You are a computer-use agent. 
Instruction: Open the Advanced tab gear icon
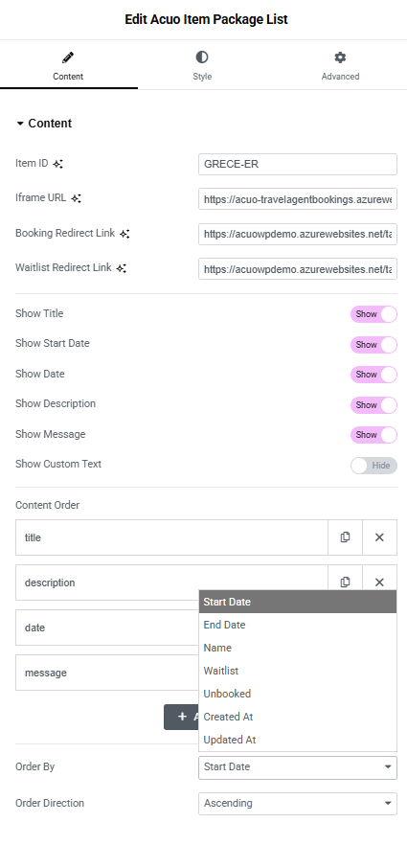340,57
